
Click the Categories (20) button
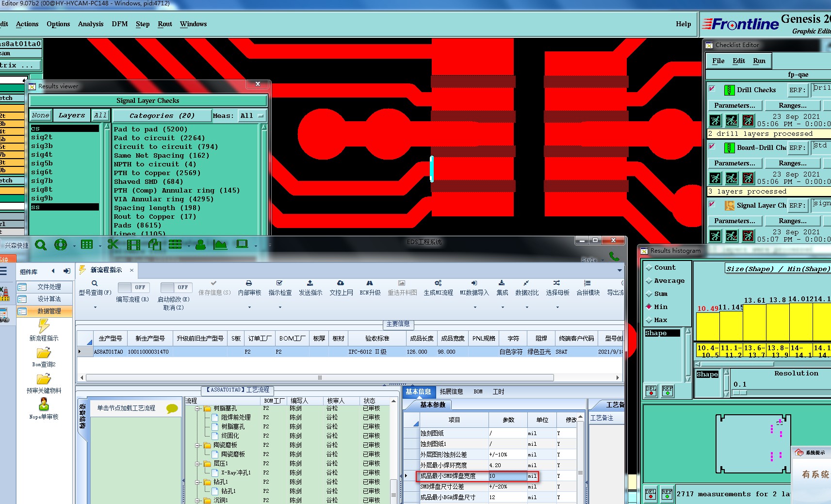pyautogui.click(x=162, y=116)
